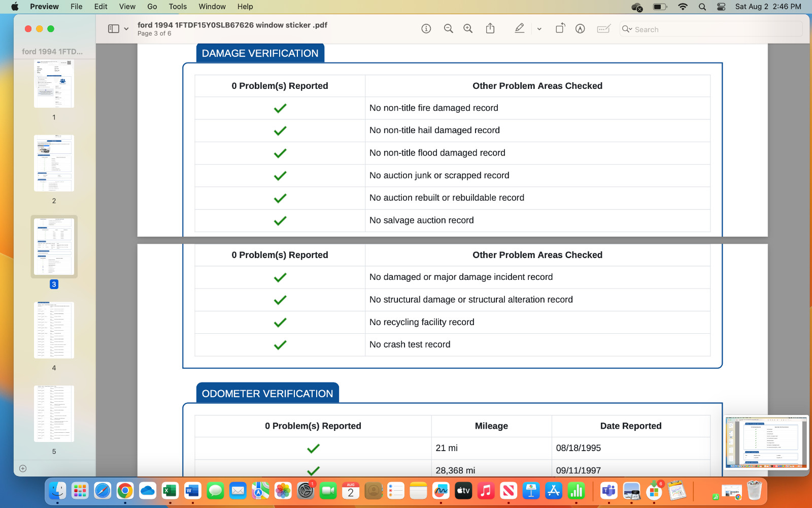
Task: Select page 2 thumbnail in sidebar
Action: click(x=54, y=163)
